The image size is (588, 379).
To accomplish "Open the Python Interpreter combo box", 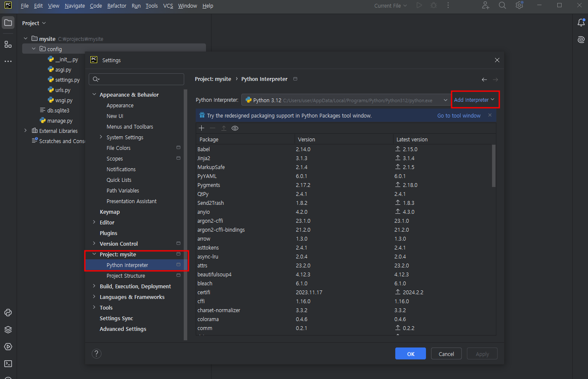I will pos(346,100).
